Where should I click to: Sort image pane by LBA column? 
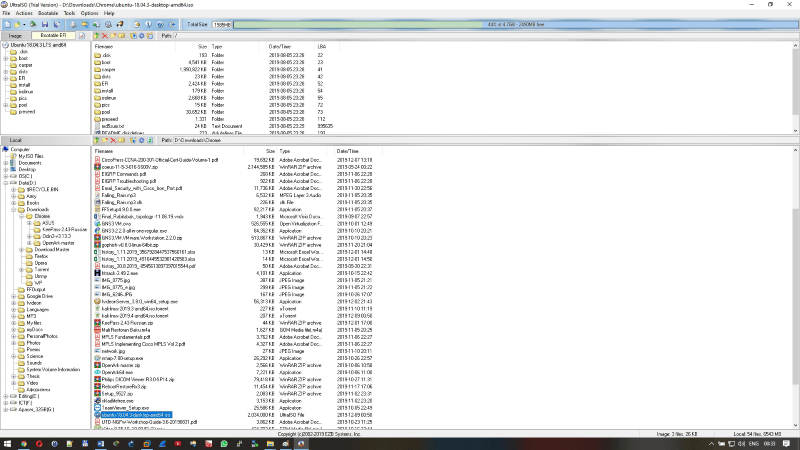tap(327, 46)
